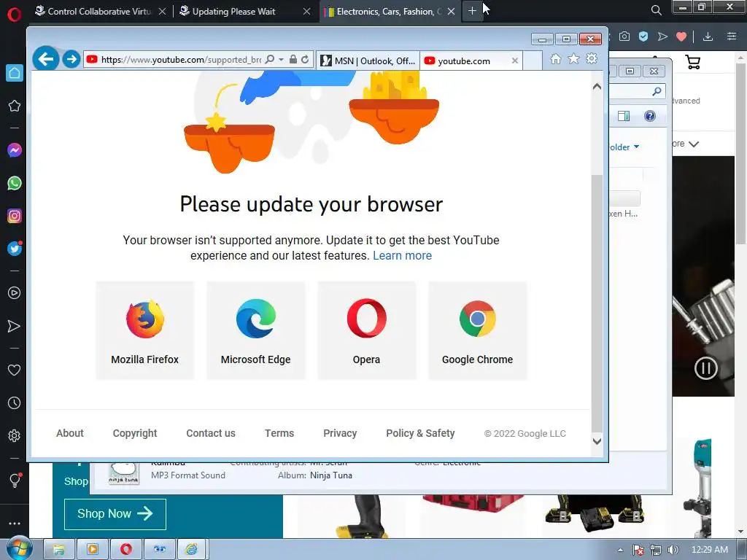Image resolution: width=747 pixels, height=560 pixels.
Task: Pause the eBay banner carousel
Action: tap(705, 368)
